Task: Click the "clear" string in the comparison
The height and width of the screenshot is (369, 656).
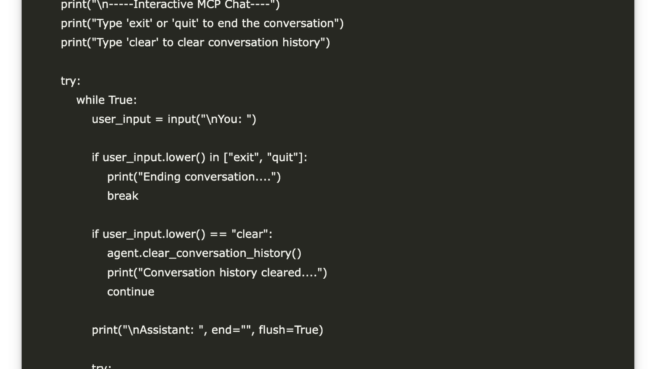Action: point(250,234)
